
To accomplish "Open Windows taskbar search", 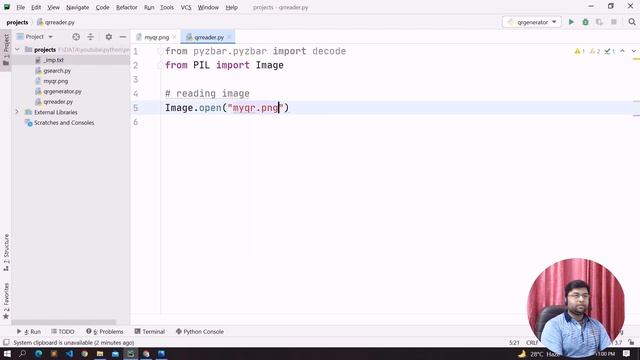I will pos(22,353).
